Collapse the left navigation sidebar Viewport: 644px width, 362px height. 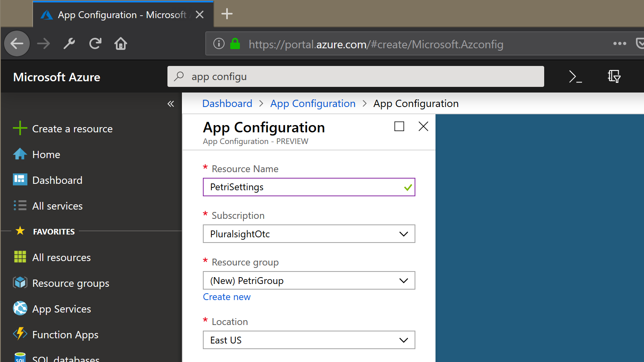(x=171, y=104)
